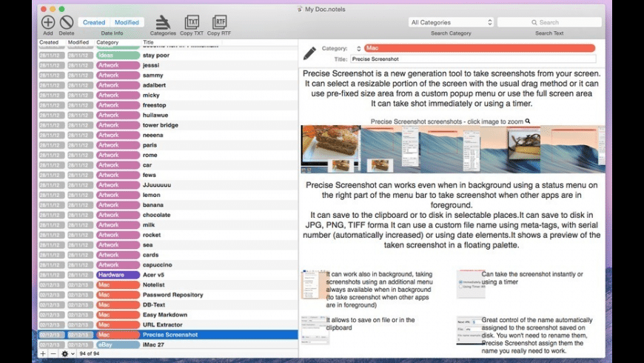
Task: Open the All Categories search dropdown
Action: pos(451,22)
